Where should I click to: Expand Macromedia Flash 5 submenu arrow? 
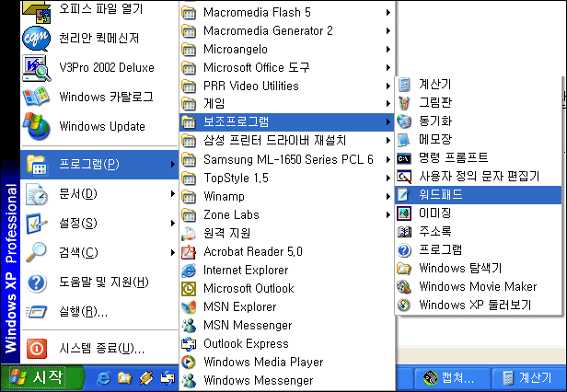[x=388, y=13]
